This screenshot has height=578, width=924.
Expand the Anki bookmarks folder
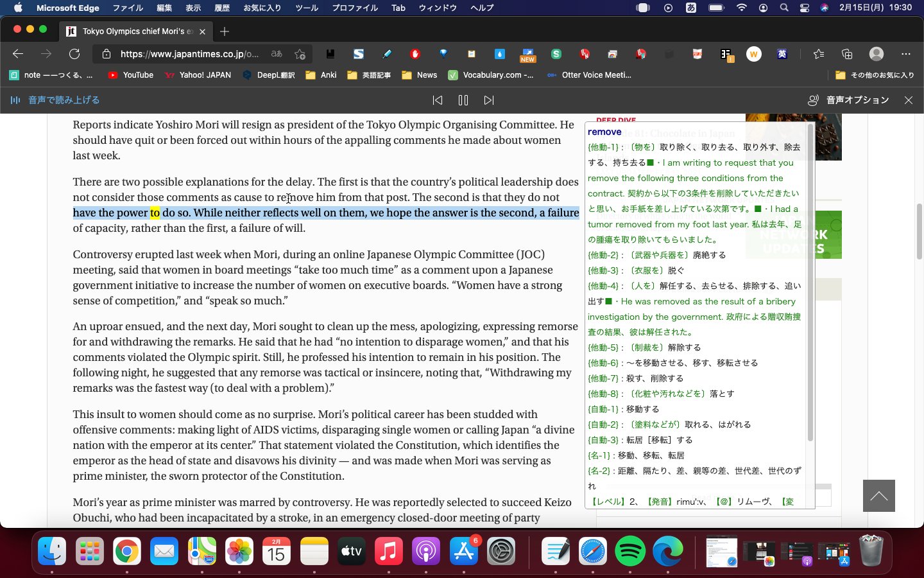pyautogui.click(x=321, y=75)
